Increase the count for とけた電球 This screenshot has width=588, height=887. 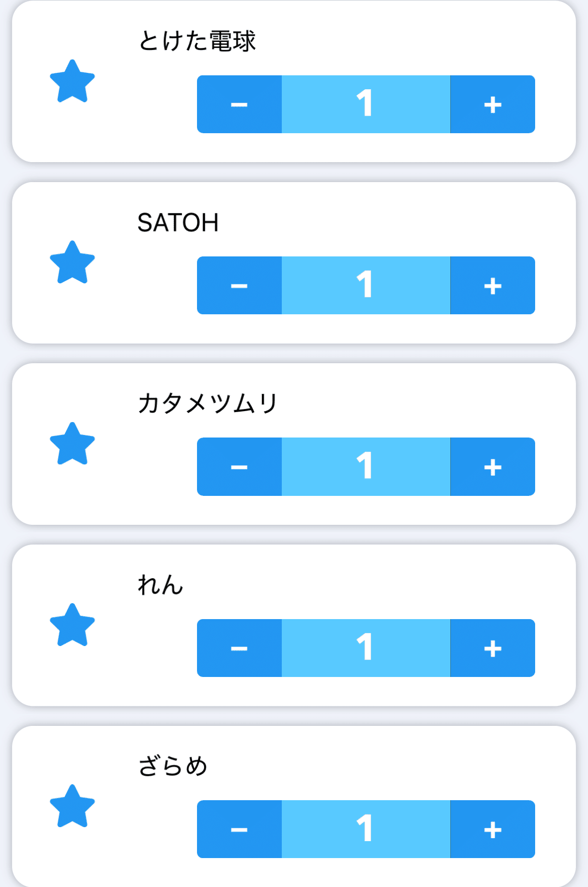click(x=493, y=104)
